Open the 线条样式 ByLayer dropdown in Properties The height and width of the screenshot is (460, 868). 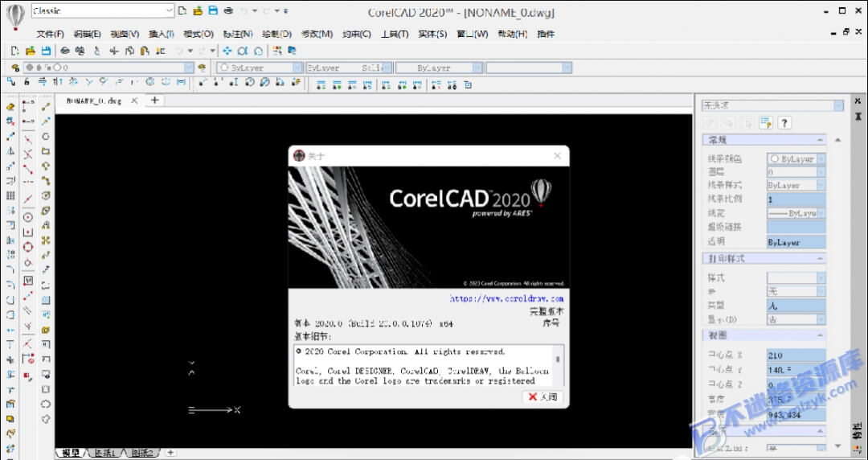796,186
